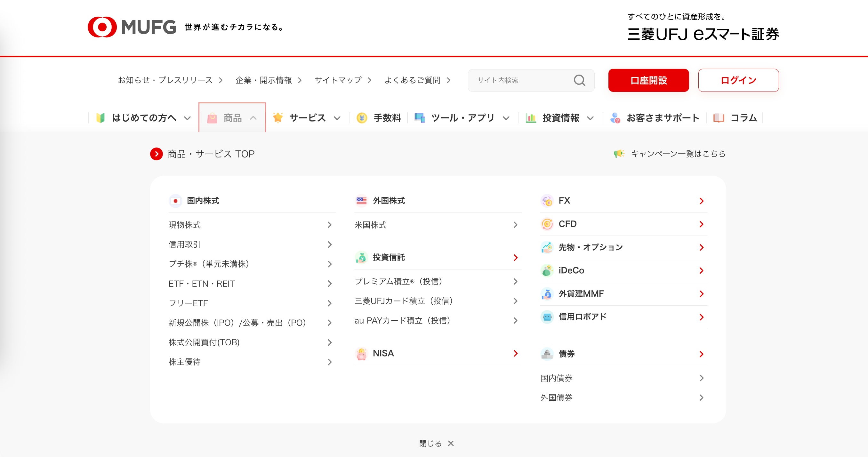This screenshot has height=457, width=868.
Task: Click the chevron on the 現物株式 row
Action: (x=330, y=225)
